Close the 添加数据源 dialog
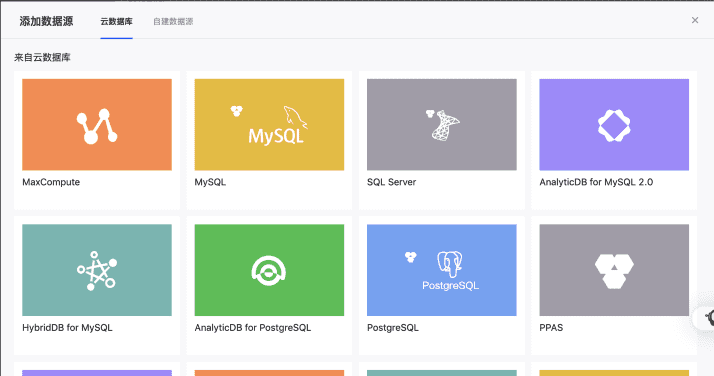 pos(695,20)
